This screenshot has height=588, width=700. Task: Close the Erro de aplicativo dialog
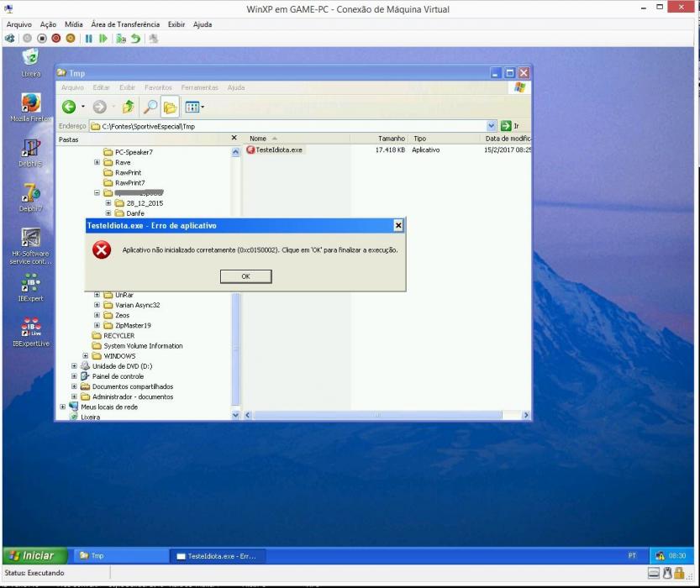(398, 226)
